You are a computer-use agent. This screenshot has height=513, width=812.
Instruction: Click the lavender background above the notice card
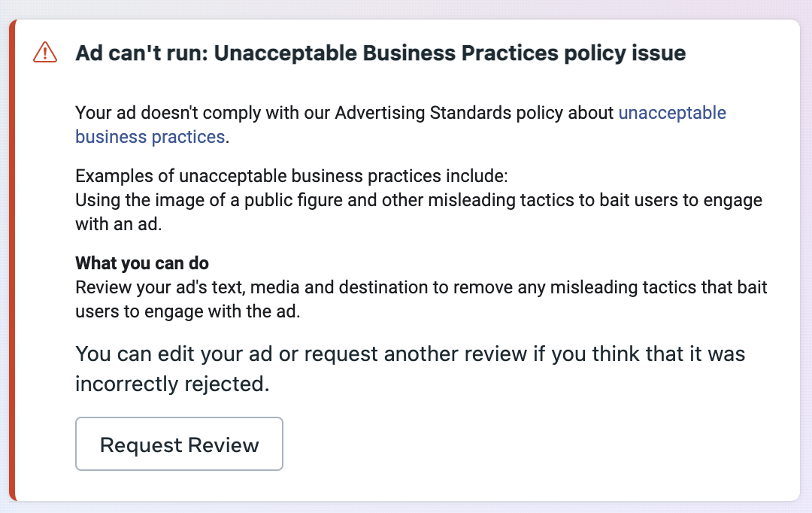tap(406, 9)
